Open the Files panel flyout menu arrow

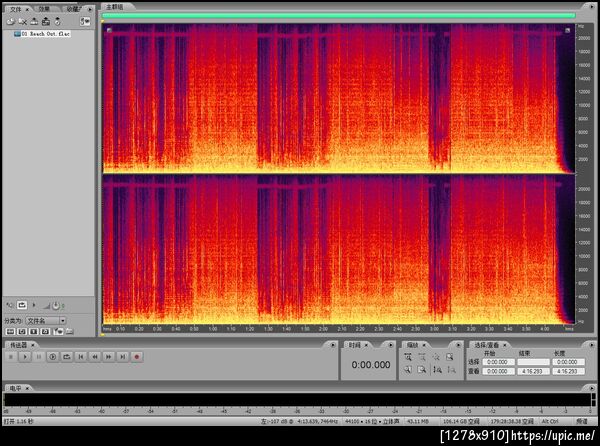(90, 9)
